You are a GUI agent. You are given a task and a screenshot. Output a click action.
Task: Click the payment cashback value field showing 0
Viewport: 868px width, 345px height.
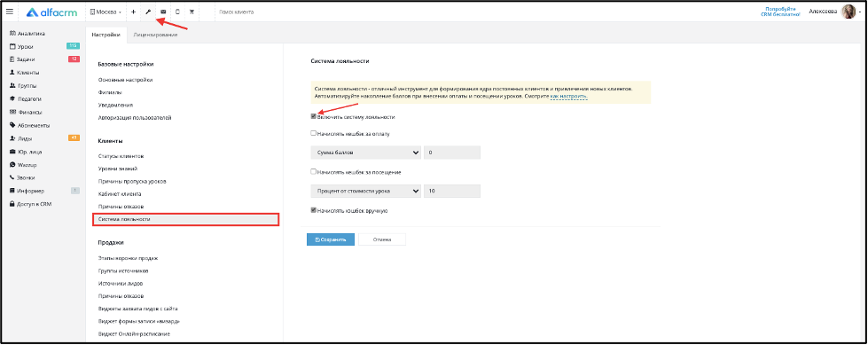[451, 153]
